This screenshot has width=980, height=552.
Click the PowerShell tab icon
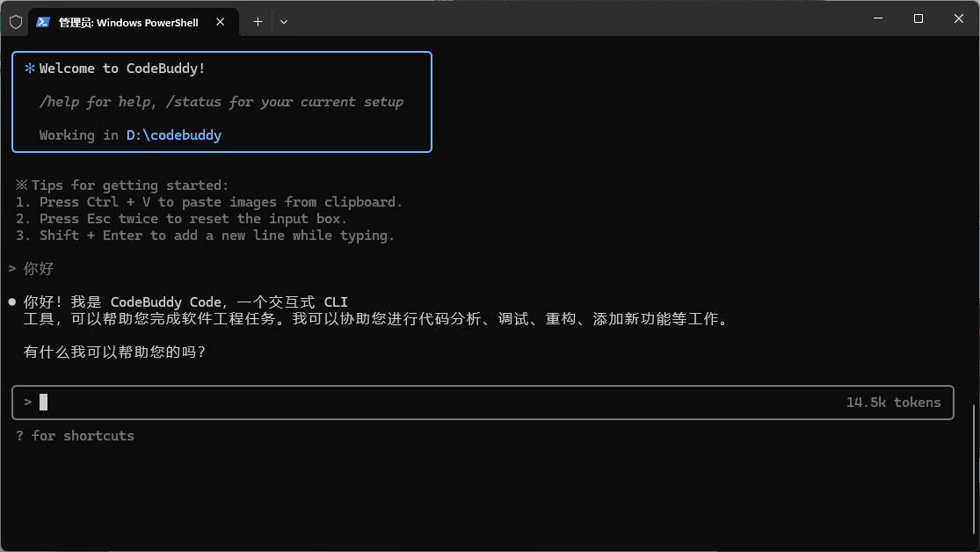pyautogui.click(x=42, y=22)
